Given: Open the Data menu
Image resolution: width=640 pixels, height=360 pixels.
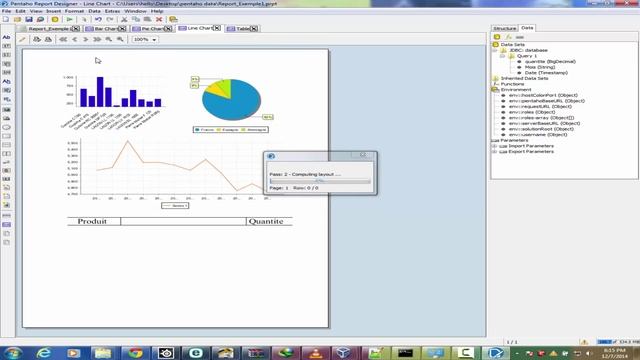Looking at the screenshot, I should (x=94, y=11).
